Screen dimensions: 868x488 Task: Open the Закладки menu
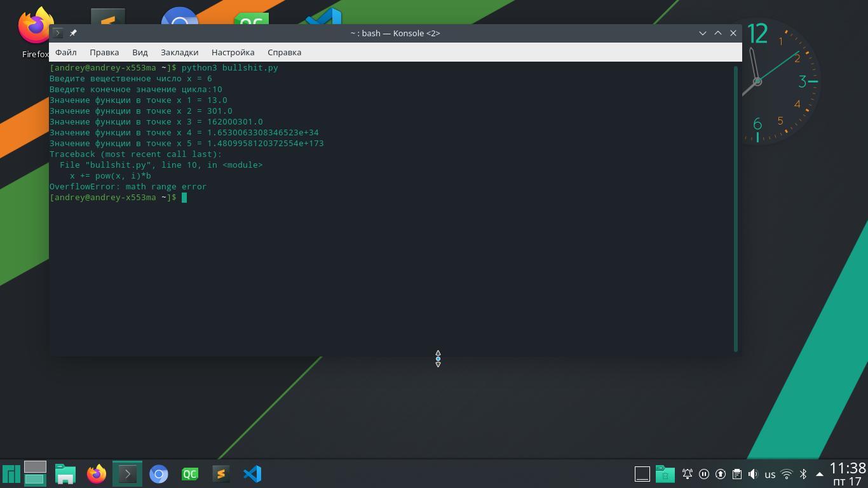pos(180,52)
